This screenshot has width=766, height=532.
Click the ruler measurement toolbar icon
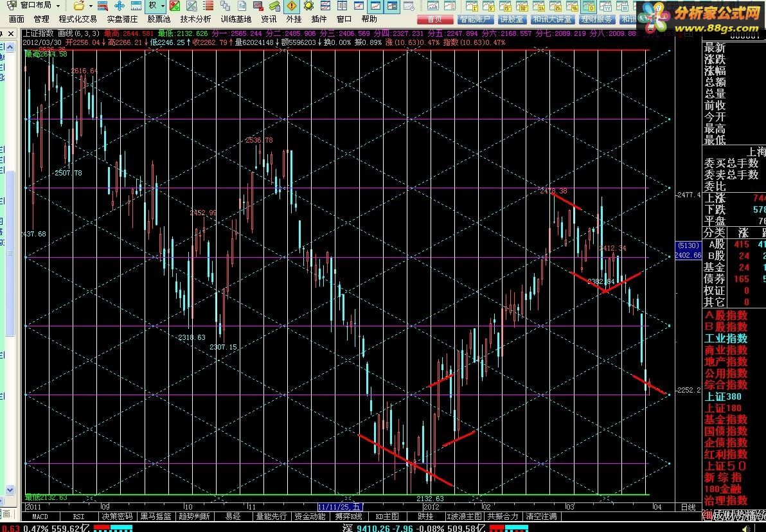(x=136, y=6)
